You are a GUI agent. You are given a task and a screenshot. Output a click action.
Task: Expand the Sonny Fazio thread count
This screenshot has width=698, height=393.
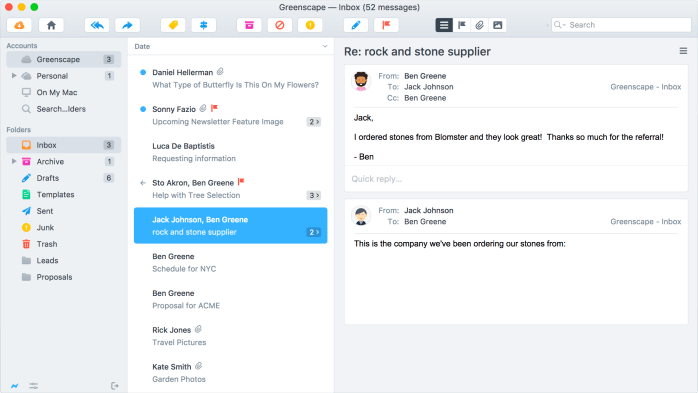pyautogui.click(x=314, y=122)
